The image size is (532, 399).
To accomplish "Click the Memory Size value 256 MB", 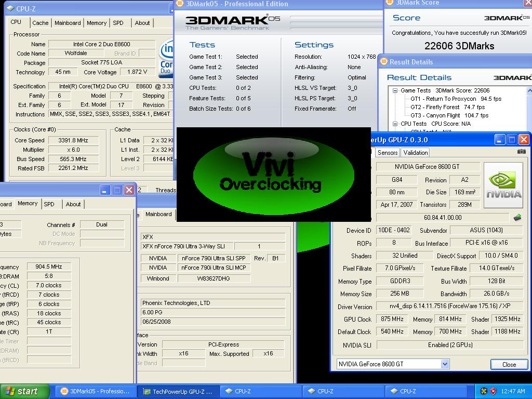I will (400, 294).
